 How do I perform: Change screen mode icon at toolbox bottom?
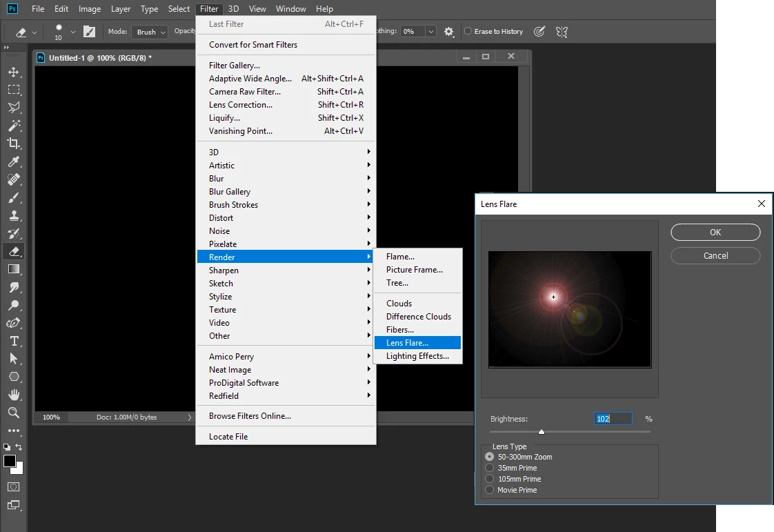click(x=14, y=505)
